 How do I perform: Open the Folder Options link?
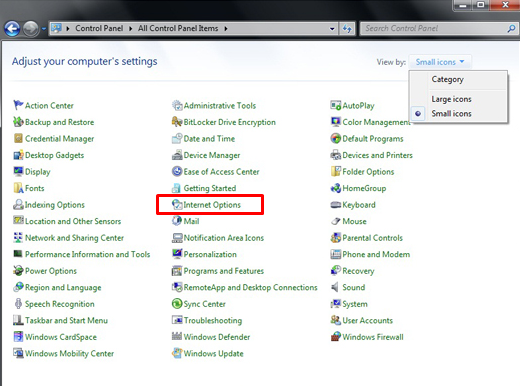368,172
